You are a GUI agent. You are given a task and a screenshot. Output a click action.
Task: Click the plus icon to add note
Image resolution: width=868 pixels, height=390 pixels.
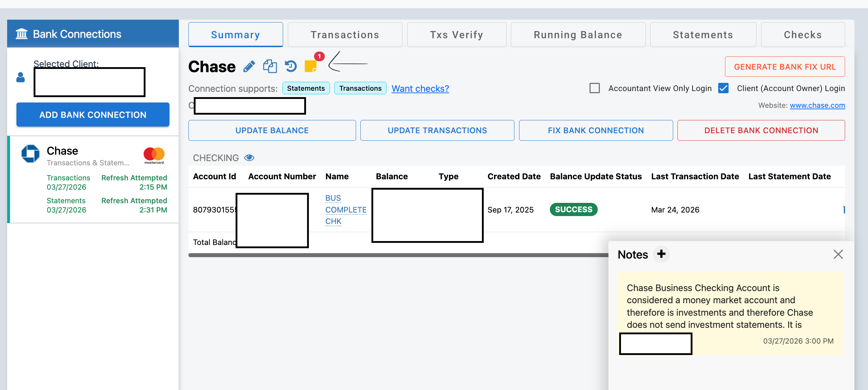pos(661,254)
